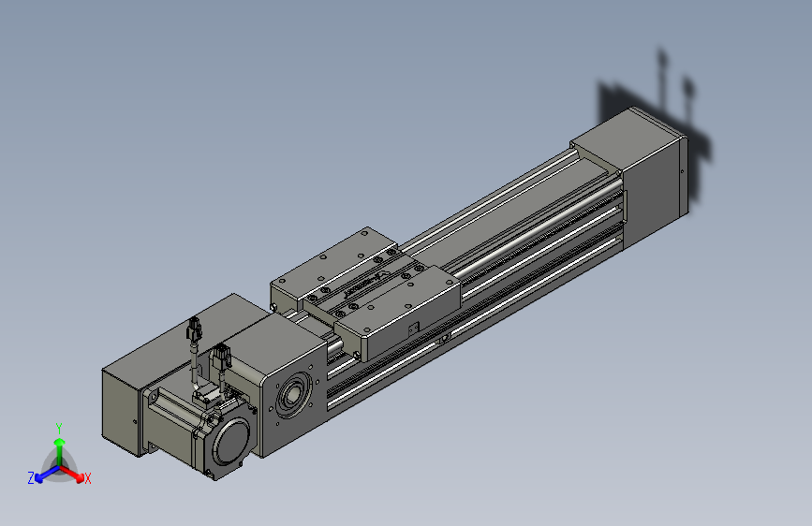This screenshot has width=812, height=526.
Task: Click the red X axis of the orientation triad
Action: tap(72, 474)
